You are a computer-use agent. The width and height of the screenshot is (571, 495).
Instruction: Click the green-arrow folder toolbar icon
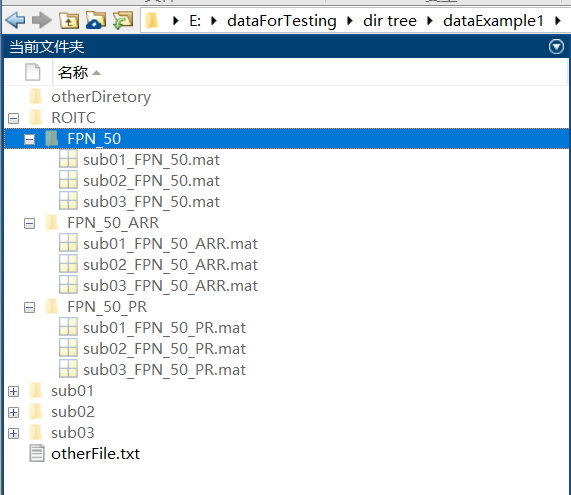pyautogui.click(x=123, y=20)
